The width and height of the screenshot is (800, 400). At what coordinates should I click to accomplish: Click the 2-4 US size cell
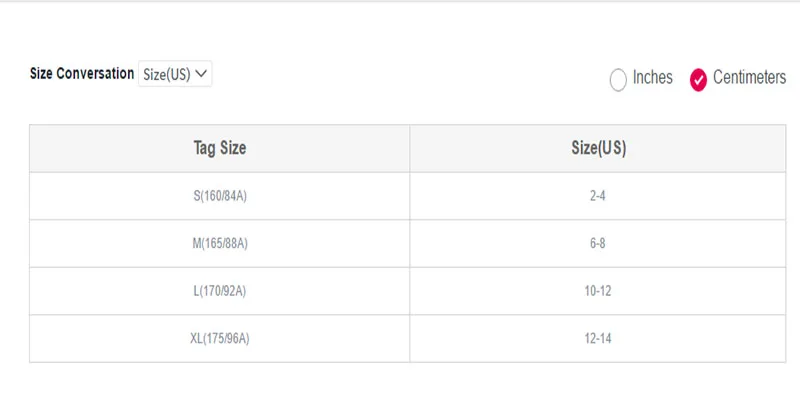(598, 196)
